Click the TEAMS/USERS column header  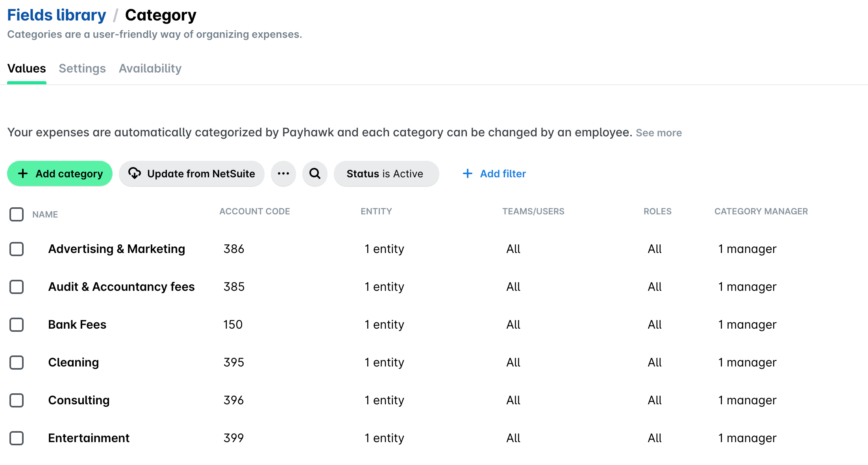tap(533, 211)
